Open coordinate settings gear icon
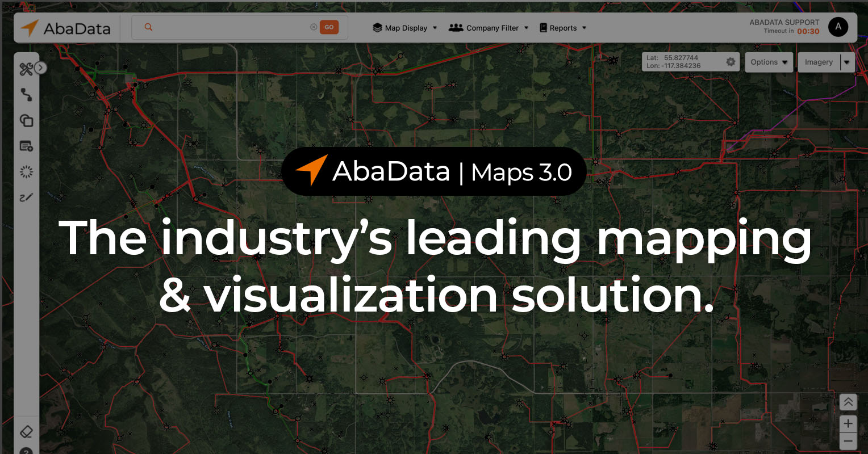 [731, 62]
